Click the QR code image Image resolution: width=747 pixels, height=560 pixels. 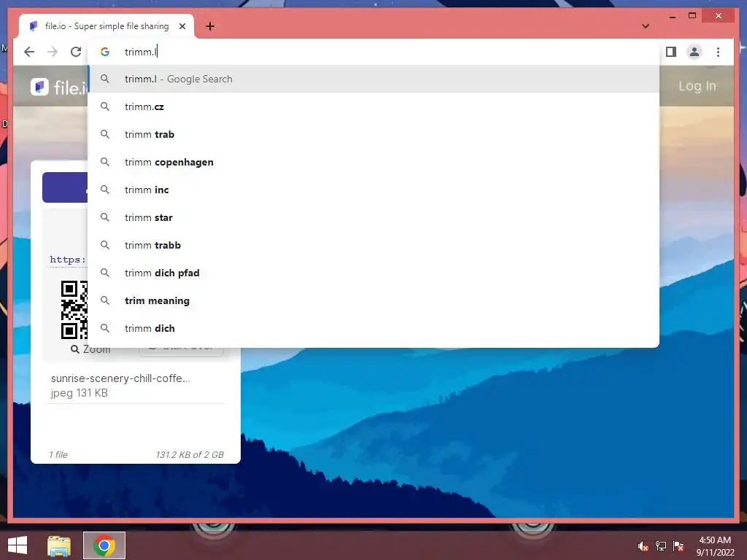(x=74, y=309)
